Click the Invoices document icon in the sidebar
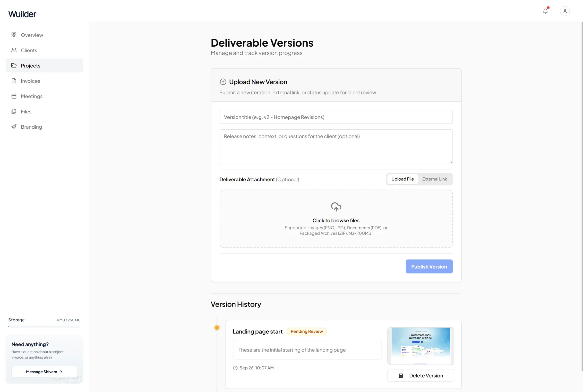 tap(14, 81)
